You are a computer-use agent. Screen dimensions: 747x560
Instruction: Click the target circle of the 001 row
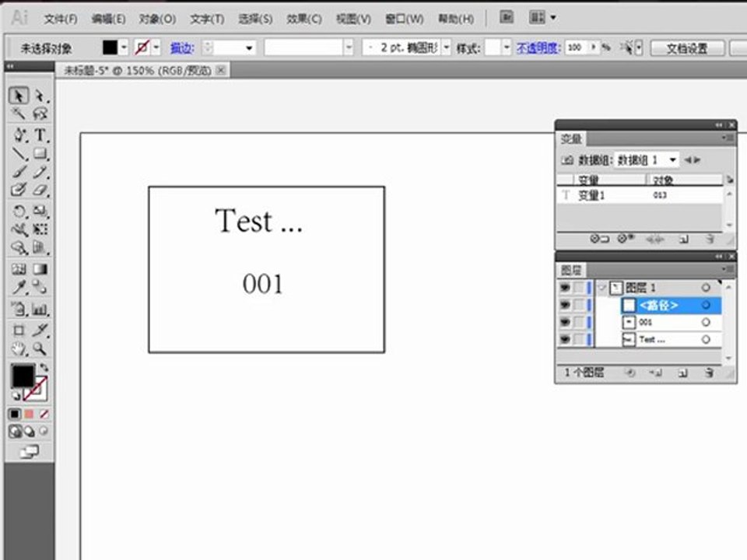[x=706, y=322]
